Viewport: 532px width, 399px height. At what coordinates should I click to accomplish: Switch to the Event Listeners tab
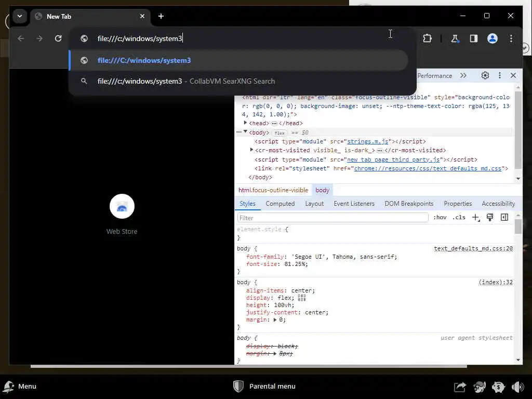(354, 204)
